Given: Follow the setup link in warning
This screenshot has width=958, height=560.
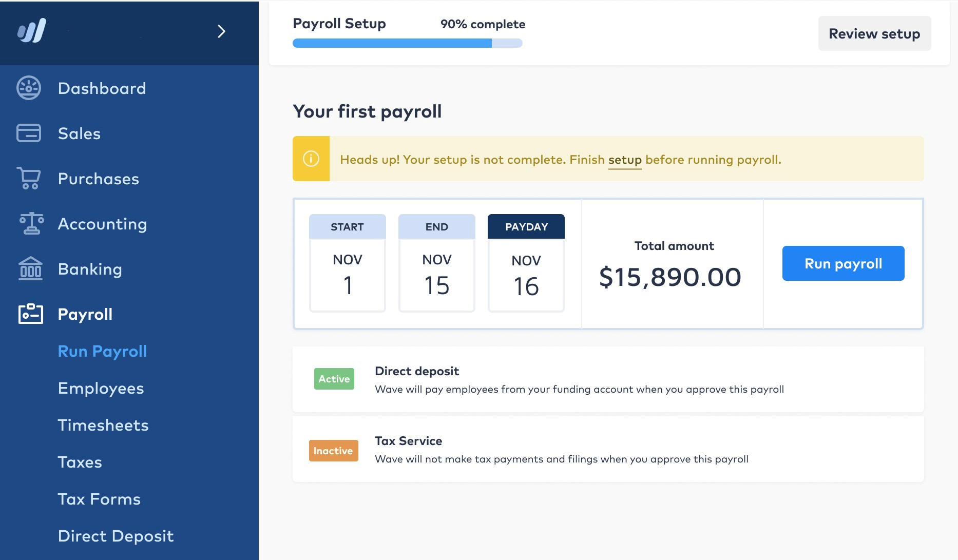Looking at the screenshot, I should [x=625, y=160].
